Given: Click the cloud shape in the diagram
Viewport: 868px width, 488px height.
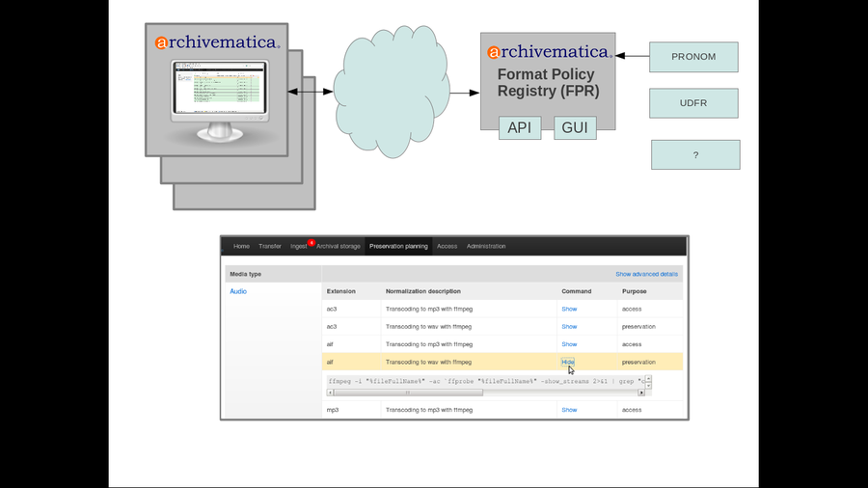Looking at the screenshot, I should (391, 92).
